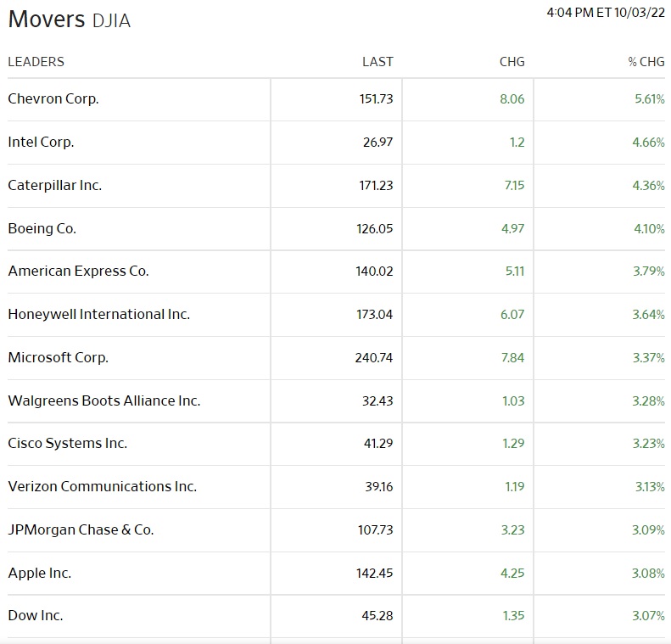Click American Express change value 5.11

pyautogui.click(x=515, y=271)
